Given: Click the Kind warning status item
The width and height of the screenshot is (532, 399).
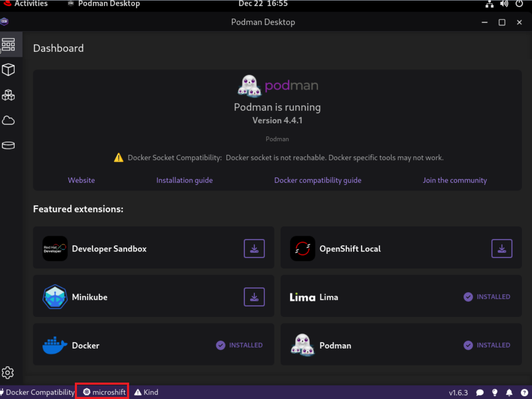Looking at the screenshot, I should pos(146,392).
